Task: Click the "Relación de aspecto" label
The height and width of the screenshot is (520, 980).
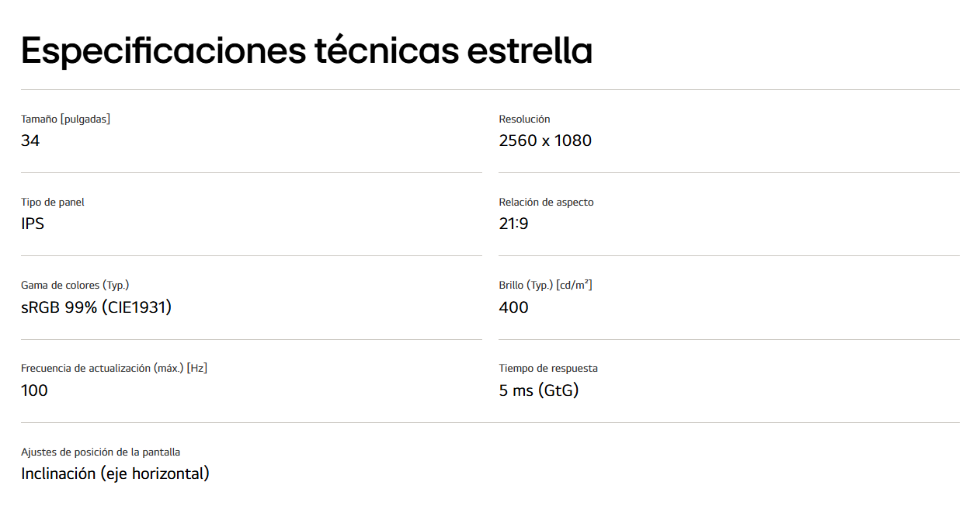Action: point(546,202)
